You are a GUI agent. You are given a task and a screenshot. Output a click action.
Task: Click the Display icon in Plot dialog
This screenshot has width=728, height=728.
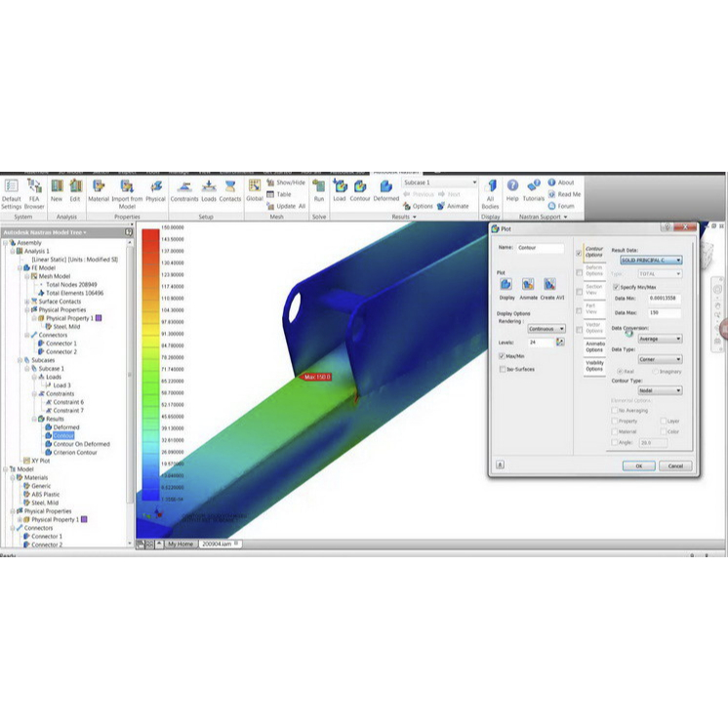tap(506, 287)
